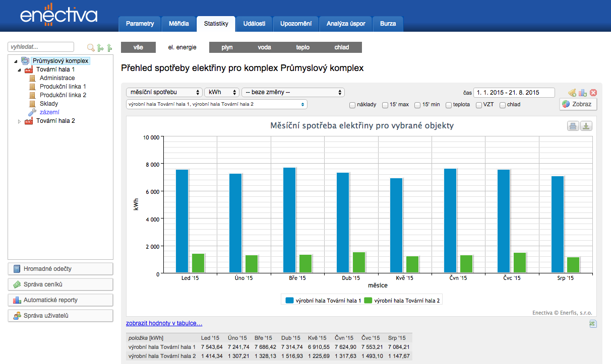611x364 pixels.
Task: Open zobrazit hodnoty v tabulce link
Action: (164, 323)
